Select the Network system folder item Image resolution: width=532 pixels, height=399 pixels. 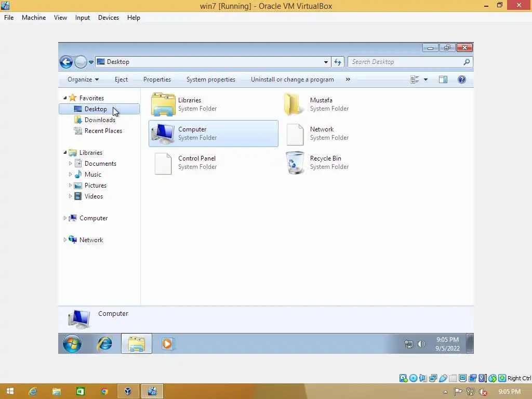coord(317,134)
